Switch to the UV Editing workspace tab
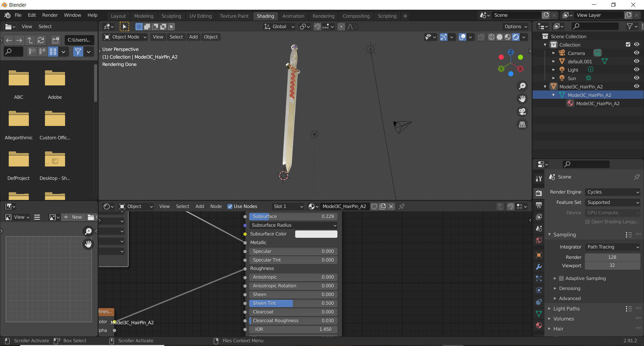 pyautogui.click(x=201, y=16)
